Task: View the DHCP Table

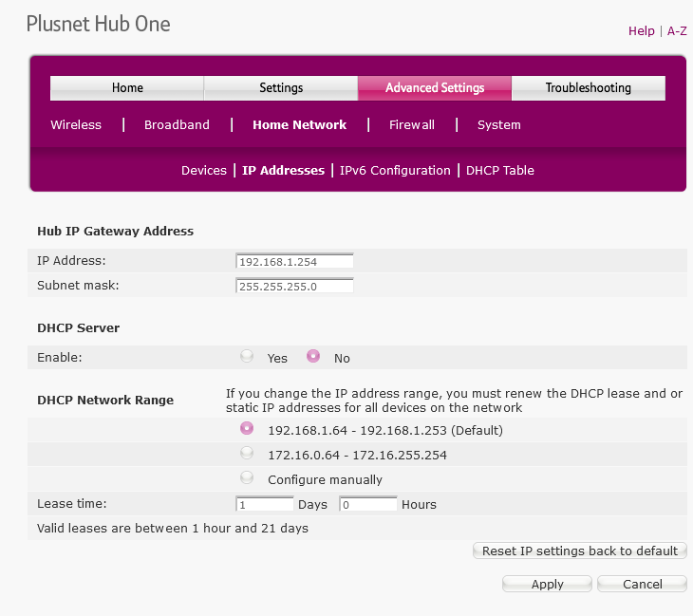Action: tap(500, 171)
